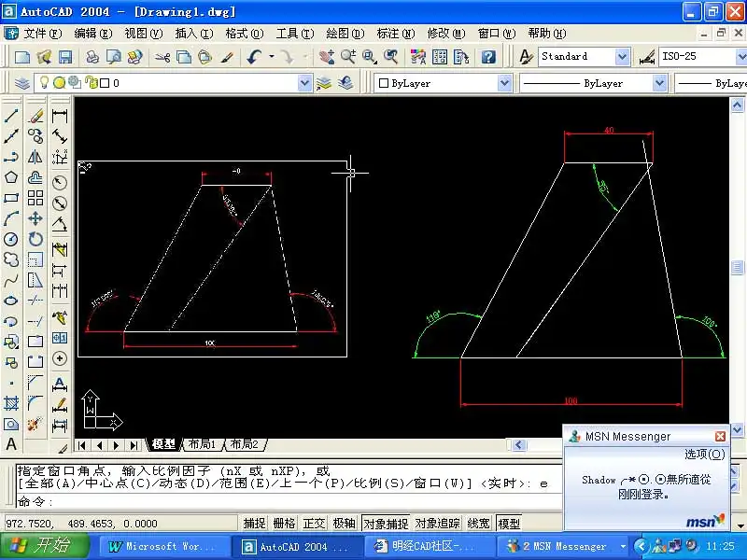Expand the ISO-25 dimension style dropdown

coord(740,57)
